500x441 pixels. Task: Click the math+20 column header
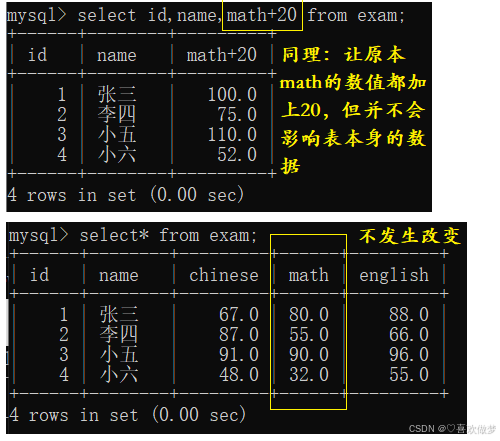point(222,55)
